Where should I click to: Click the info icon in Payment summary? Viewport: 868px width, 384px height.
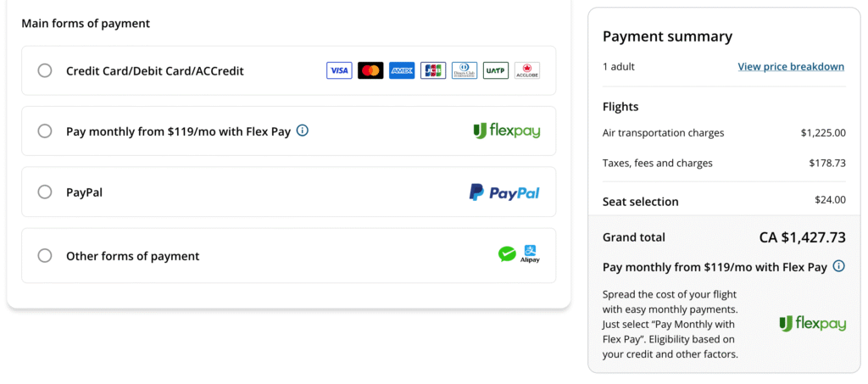point(839,266)
